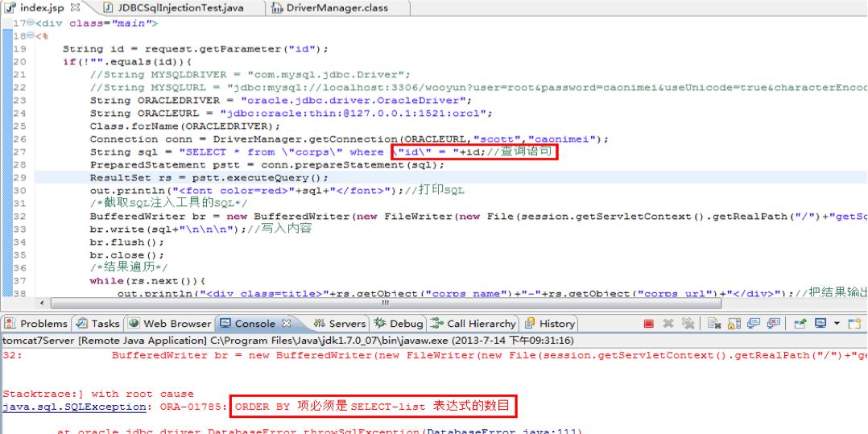The image size is (868, 434).
Task: Close the index.jsp editor tab
Action: pyautogui.click(x=76, y=8)
